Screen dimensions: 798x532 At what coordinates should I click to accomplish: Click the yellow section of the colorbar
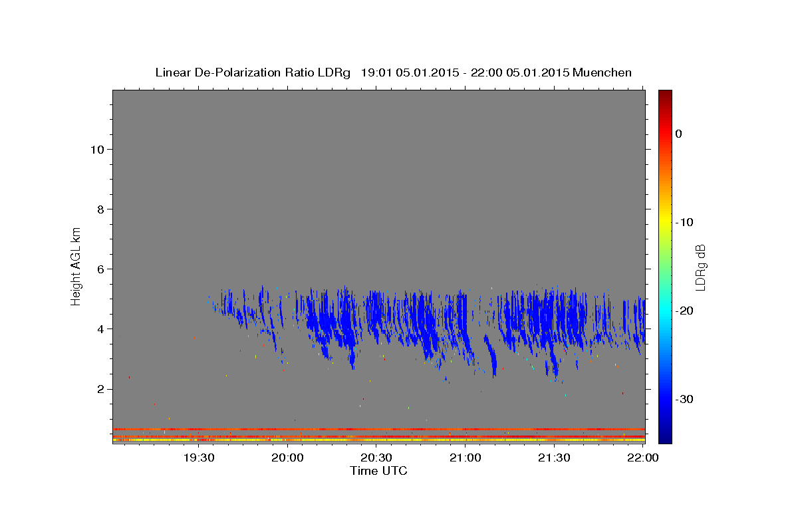(665, 222)
